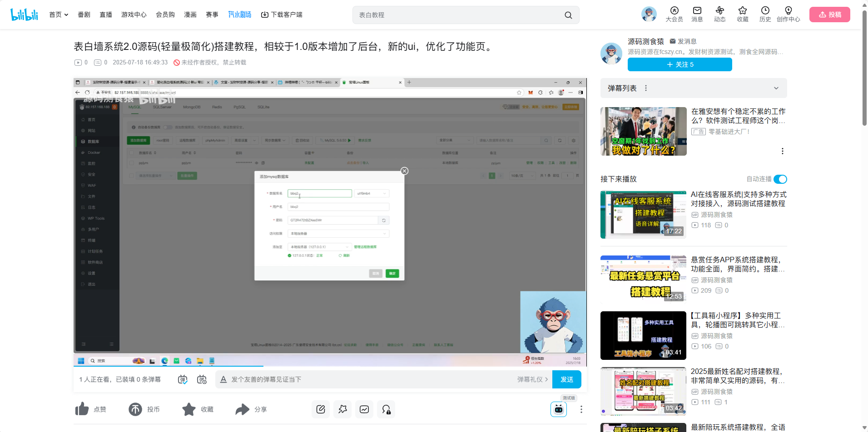Open 漫画 in navigation bar
This screenshot has height=432, width=868.
[190, 15]
